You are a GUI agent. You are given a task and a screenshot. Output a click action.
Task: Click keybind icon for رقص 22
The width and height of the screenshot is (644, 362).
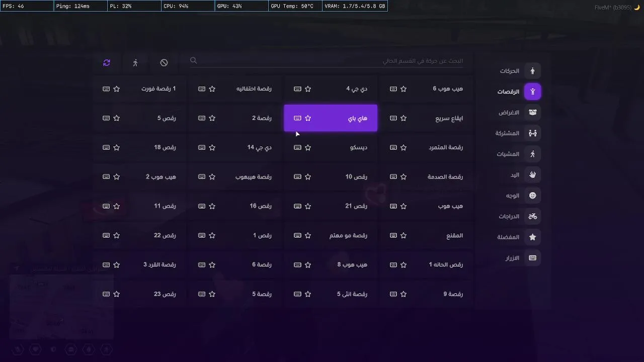106,236
